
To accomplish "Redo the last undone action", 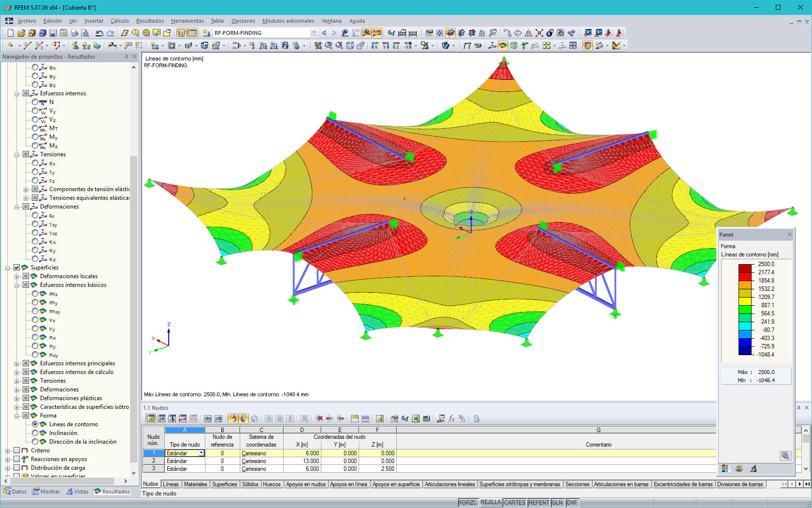I will tap(110, 33).
